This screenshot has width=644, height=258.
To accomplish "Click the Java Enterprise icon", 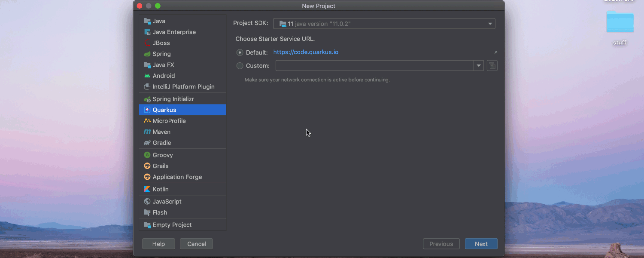I will [x=147, y=32].
